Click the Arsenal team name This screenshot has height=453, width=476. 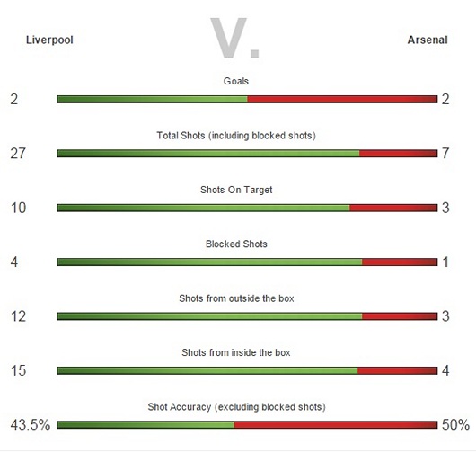point(428,40)
